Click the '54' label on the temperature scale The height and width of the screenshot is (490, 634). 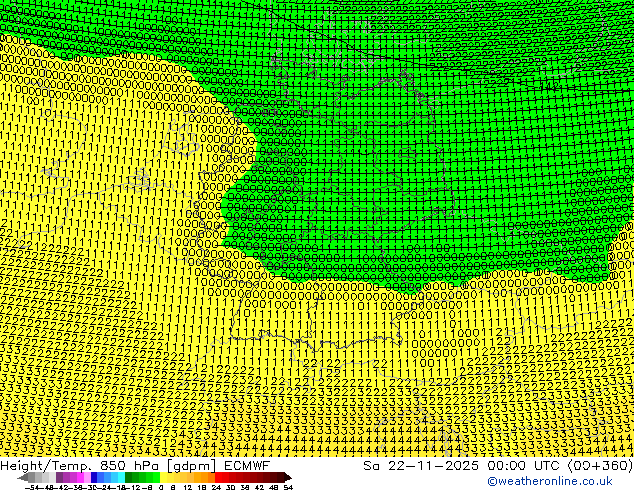[x=288, y=487]
